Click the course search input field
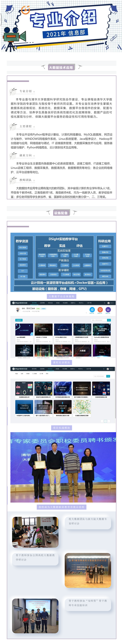 (x=99, y=320)
